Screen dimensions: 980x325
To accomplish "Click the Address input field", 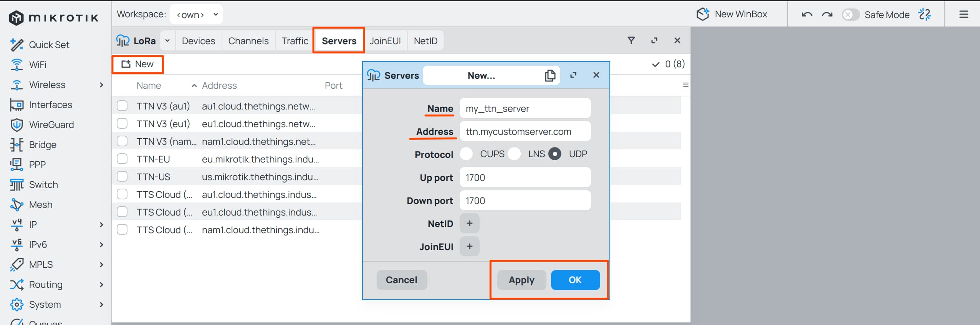I will point(525,131).
